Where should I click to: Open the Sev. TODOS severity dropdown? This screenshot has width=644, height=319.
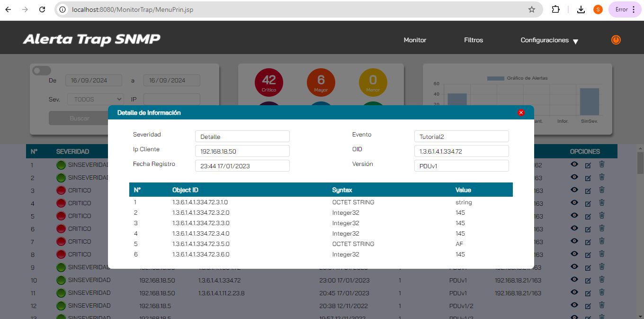89,100
